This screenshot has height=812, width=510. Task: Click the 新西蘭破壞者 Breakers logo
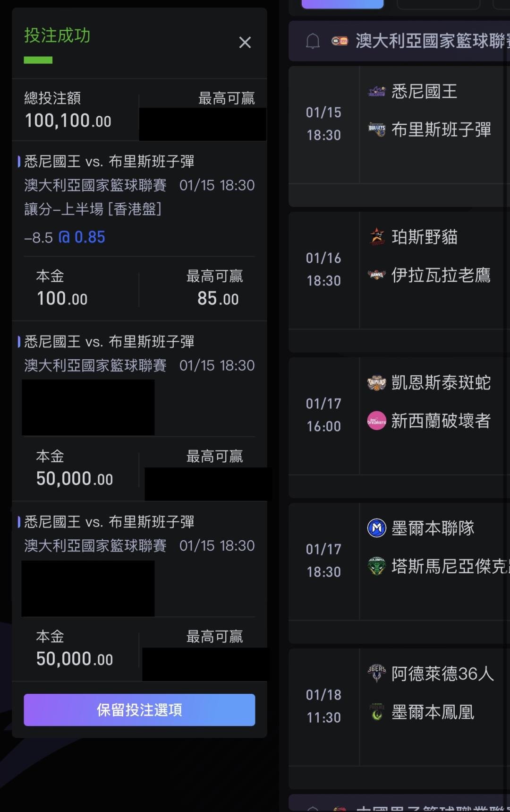point(376,420)
